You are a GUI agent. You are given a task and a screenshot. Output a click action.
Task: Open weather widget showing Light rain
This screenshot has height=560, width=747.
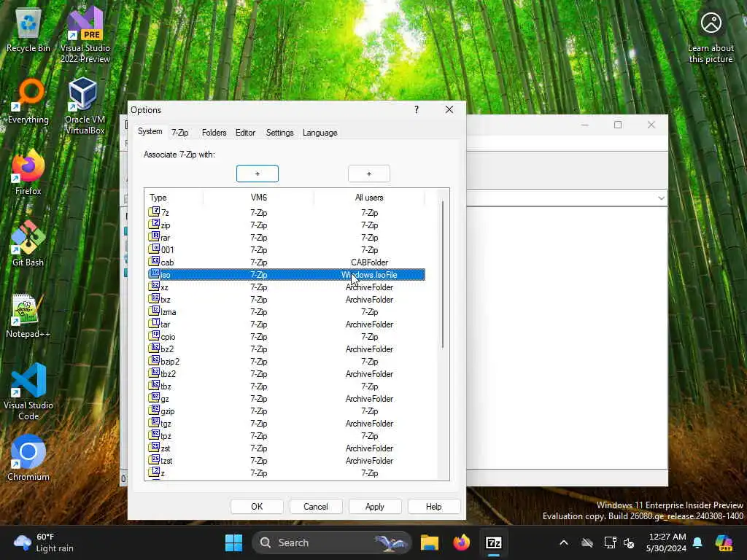44,542
